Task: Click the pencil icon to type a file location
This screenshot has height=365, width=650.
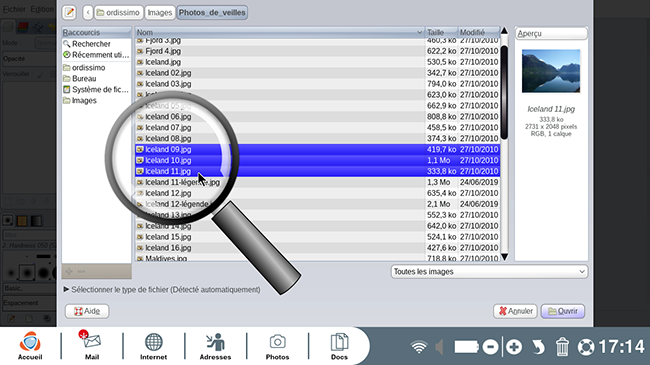Action: (69, 12)
